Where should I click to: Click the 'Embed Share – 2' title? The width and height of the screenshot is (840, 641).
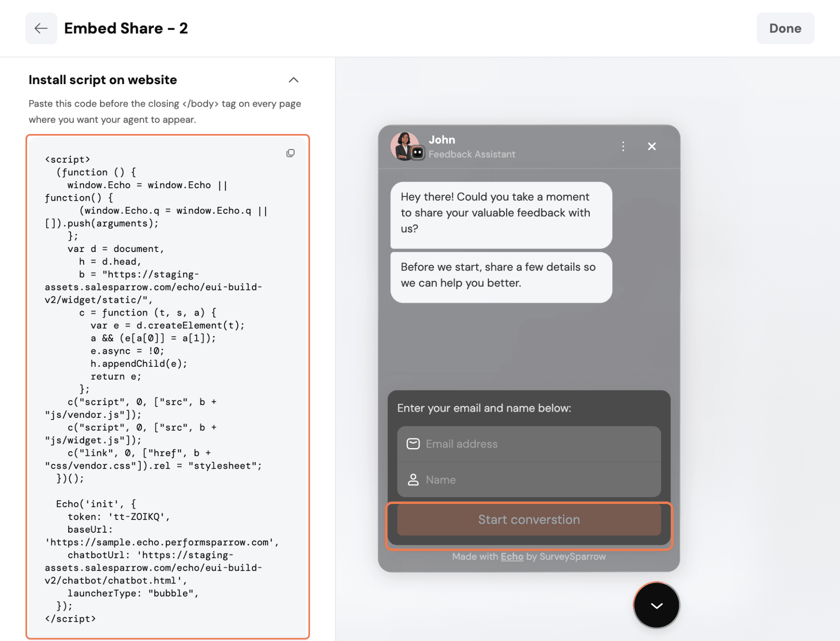126,28
